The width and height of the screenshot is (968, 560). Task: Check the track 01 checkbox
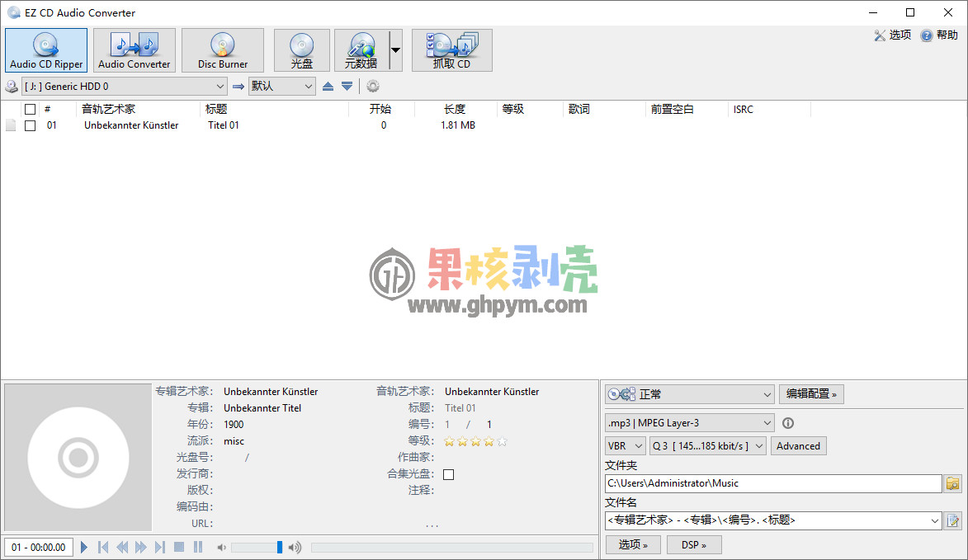[31, 125]
